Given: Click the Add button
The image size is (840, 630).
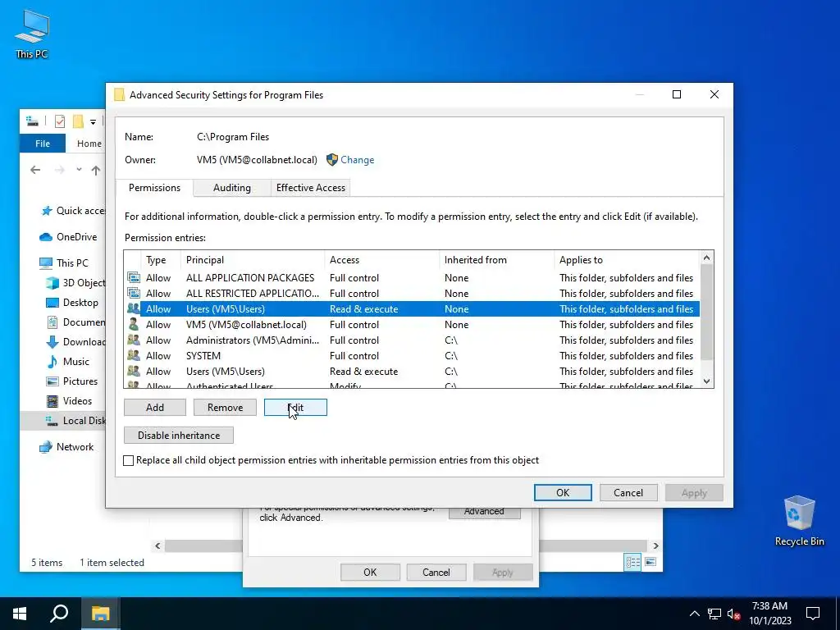Looking at the screenshot, I should point(155,407).
